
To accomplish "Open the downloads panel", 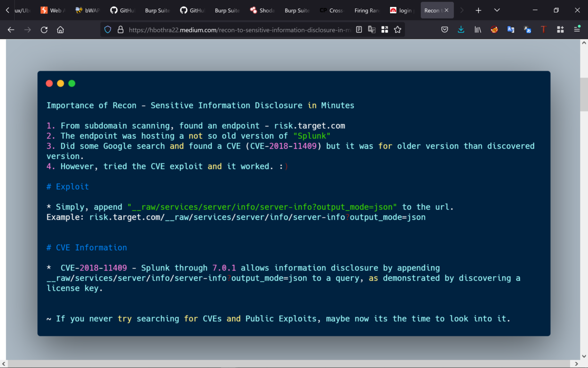I will [461, 30].
